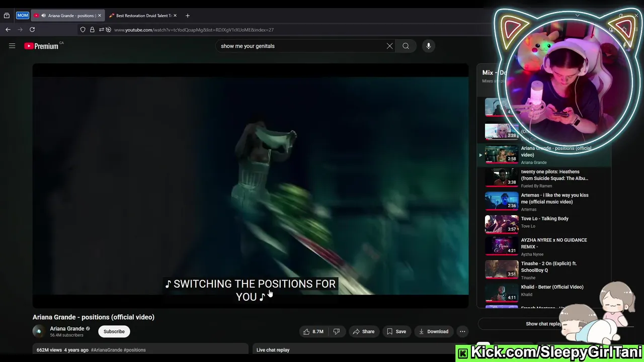
Task: Click the '662M views 4 years ago' text
Action: coord(62,350)
